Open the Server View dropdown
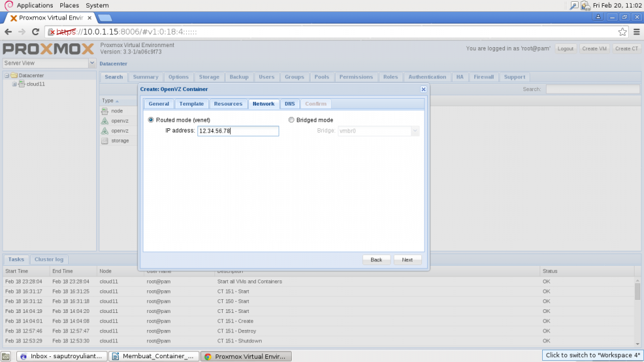The height and width of the screenshot is (362, 644). [92, 63]
